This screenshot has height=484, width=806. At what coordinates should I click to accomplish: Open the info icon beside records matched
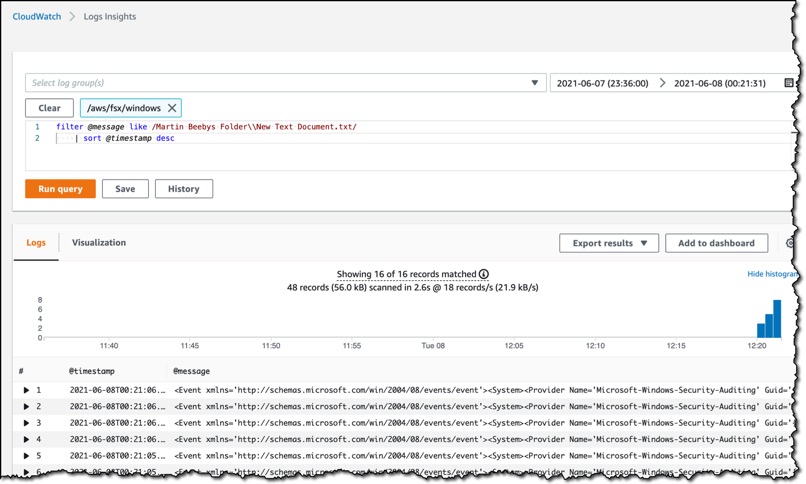pyautogui.click(x=484, y=274)
